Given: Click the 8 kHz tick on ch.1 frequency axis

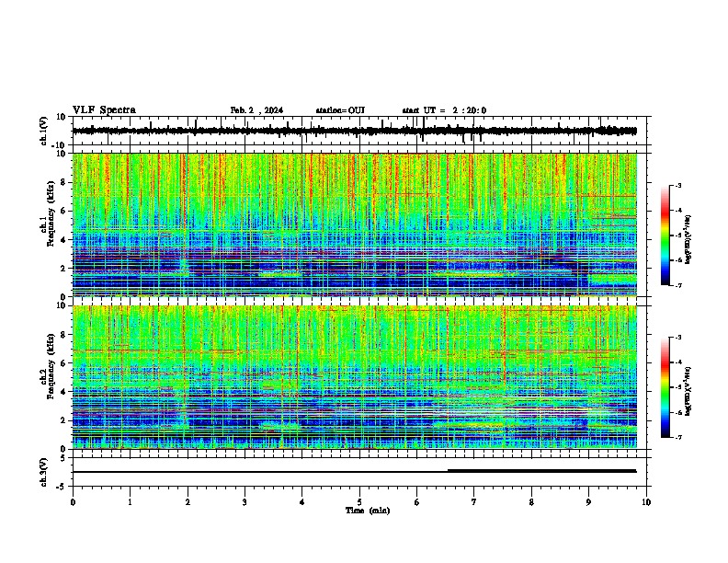Looking at the screenshot, I should click(x=63, y=182).
